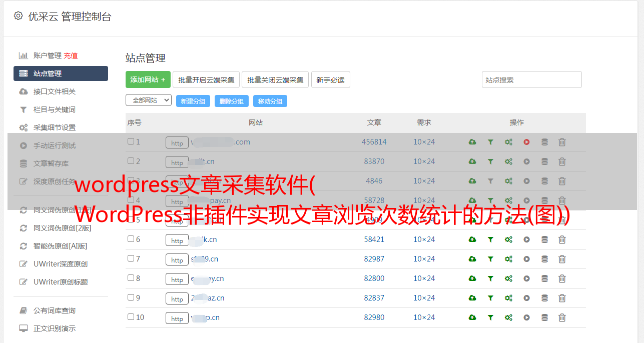Run row 7 using the play icon
This screenshot has width=644, height=343.
(x=526, y=259)
